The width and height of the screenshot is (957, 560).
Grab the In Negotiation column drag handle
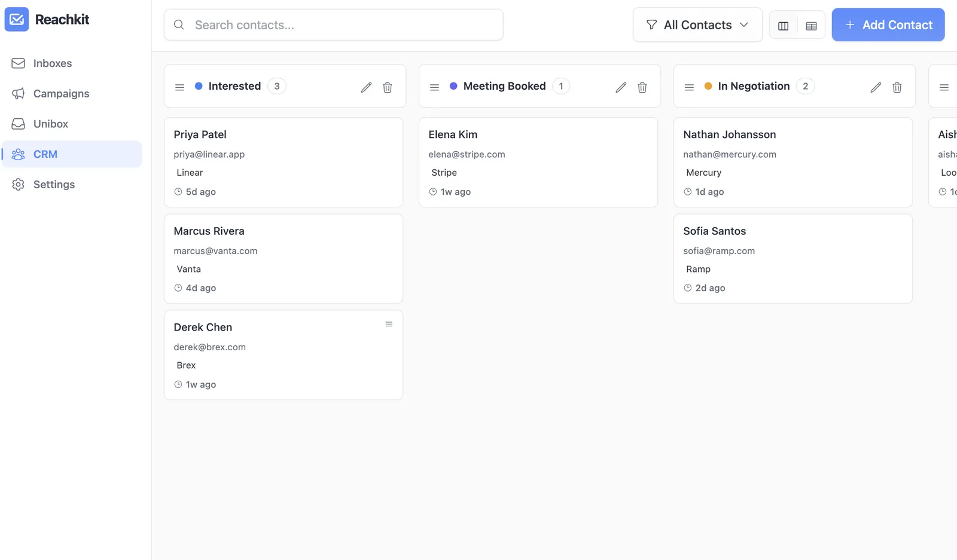(689, 87)
